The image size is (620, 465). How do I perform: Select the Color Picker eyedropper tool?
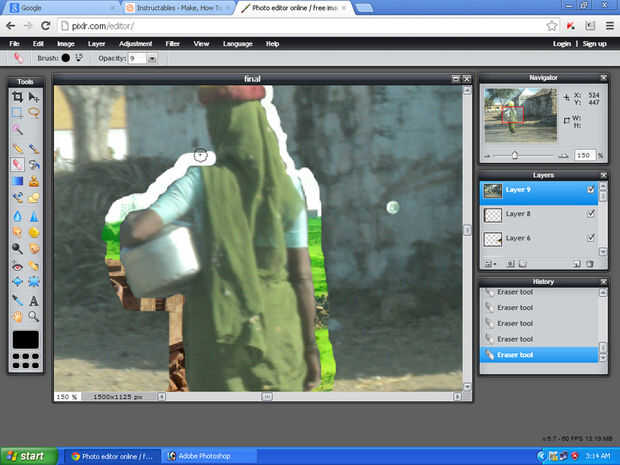[17, 301]
